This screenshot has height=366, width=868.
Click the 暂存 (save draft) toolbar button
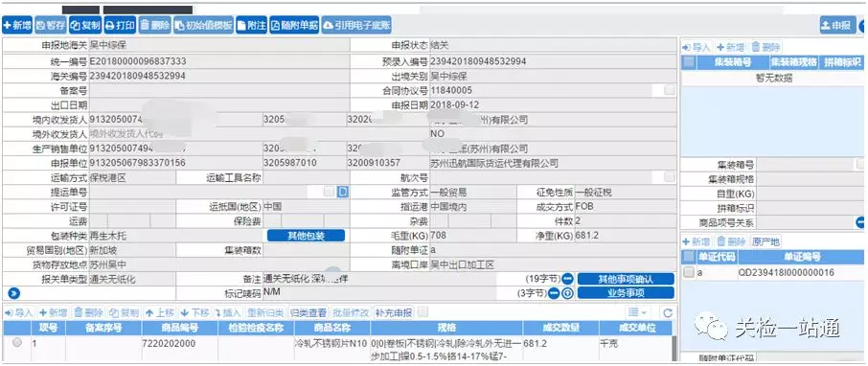pyautogui.click(x=51, y=25)
